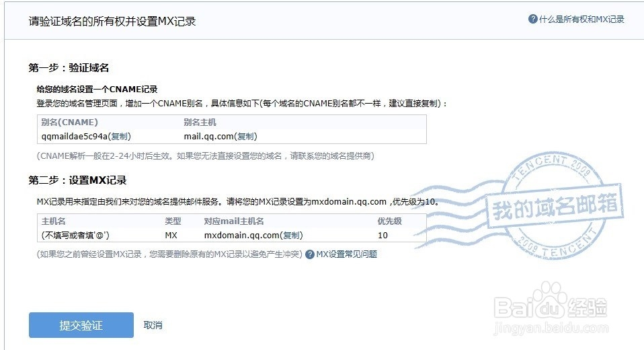Open the 什么是所有权和MX记录 help link
Image resolution: width=644 pixels, height=350 pixels.
tap(581, 20)
